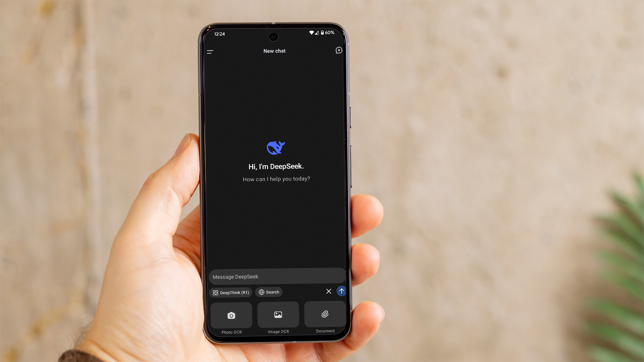Open new chat options dropdown
The height and width of the screenshot is (362, 644).
pyautogui.click(x=339, y=50)
